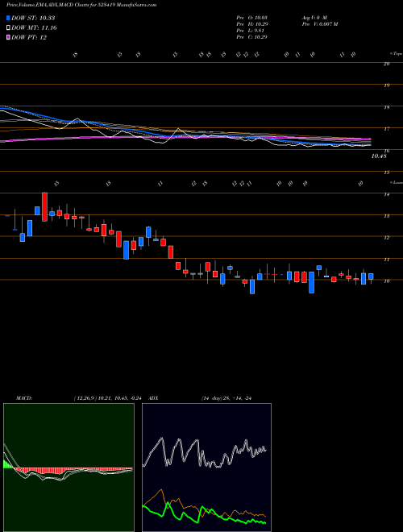
Task: Click the '18' price axis label
Action: 386,107
